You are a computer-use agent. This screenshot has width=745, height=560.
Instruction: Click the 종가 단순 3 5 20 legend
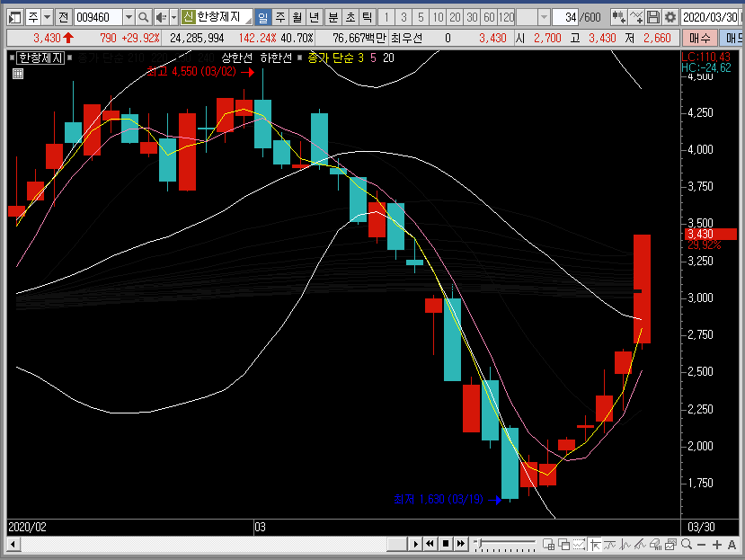350,58
